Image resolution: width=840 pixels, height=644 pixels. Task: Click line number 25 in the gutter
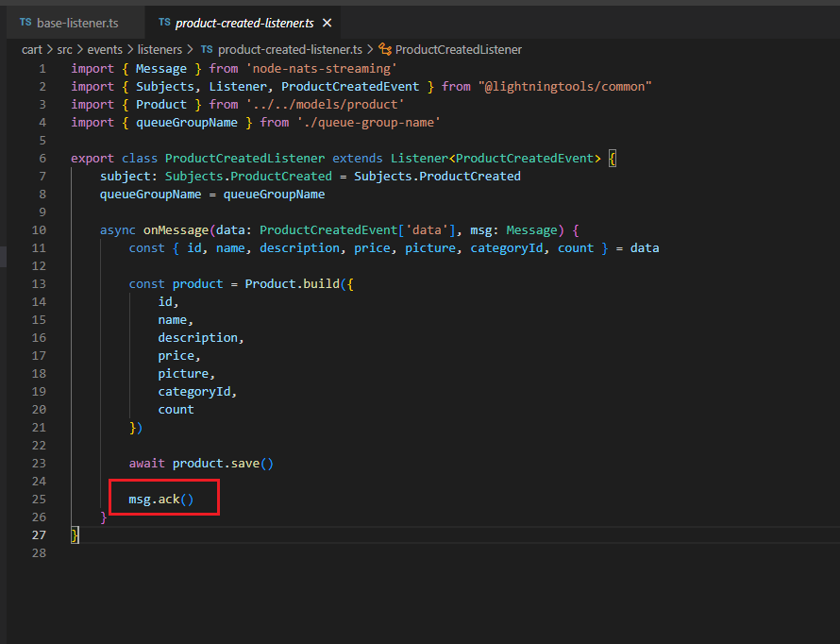click(39, 499)
